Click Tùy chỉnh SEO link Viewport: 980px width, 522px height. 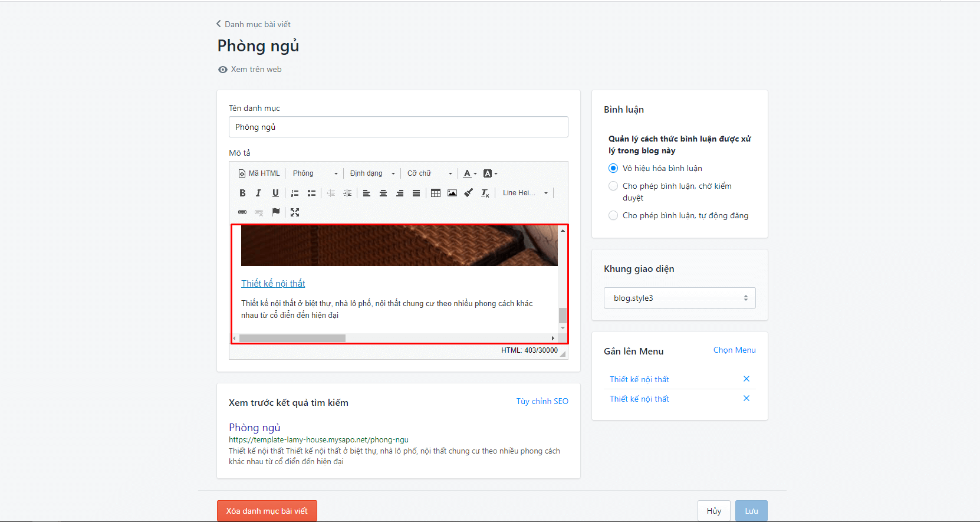point(542,401)
